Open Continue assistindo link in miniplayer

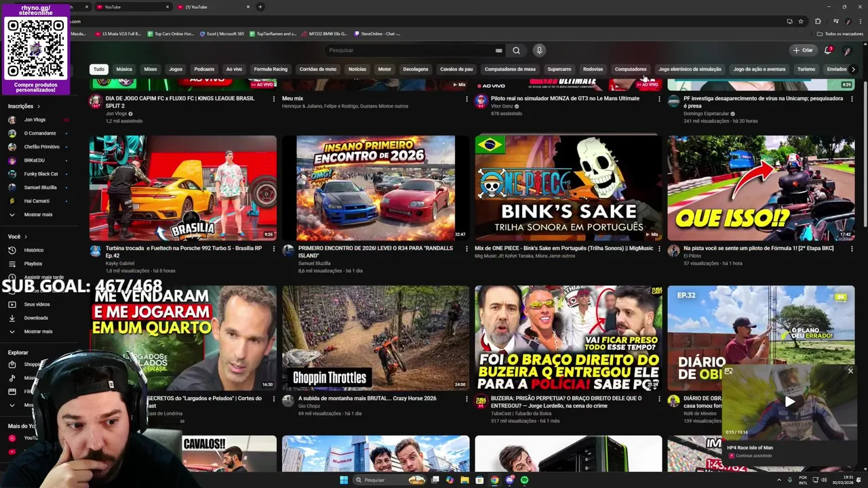[753, 455]
